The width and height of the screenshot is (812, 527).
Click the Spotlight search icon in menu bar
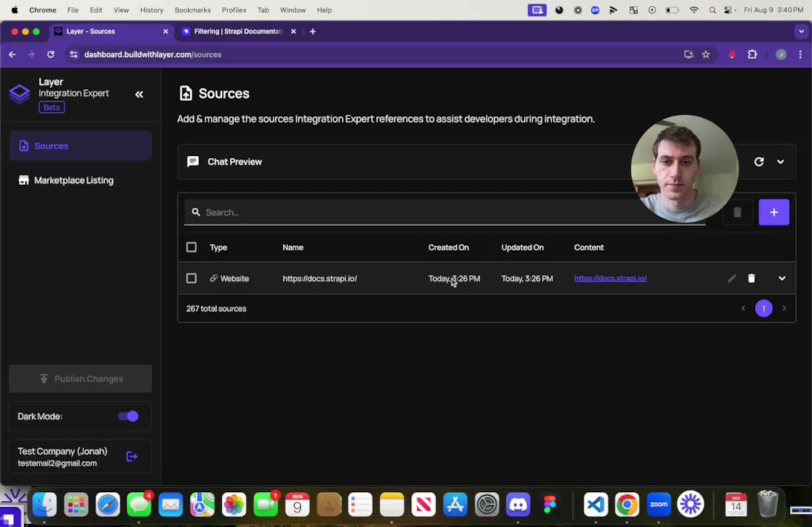(x=712, y=10)
